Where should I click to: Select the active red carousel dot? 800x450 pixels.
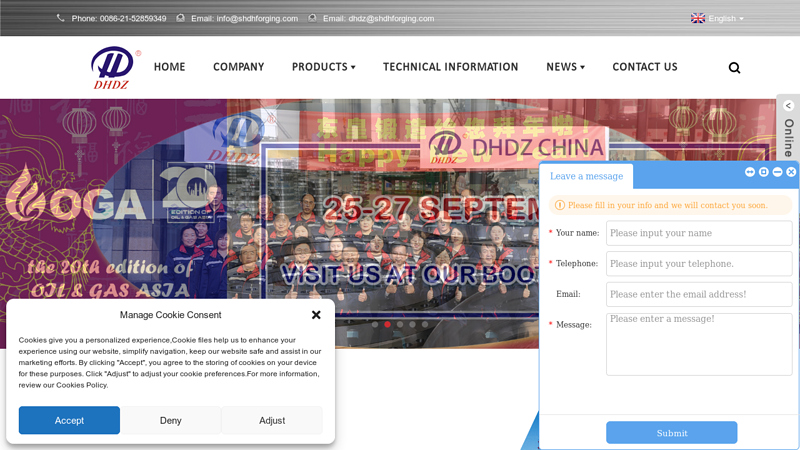[x=387, y=324]
